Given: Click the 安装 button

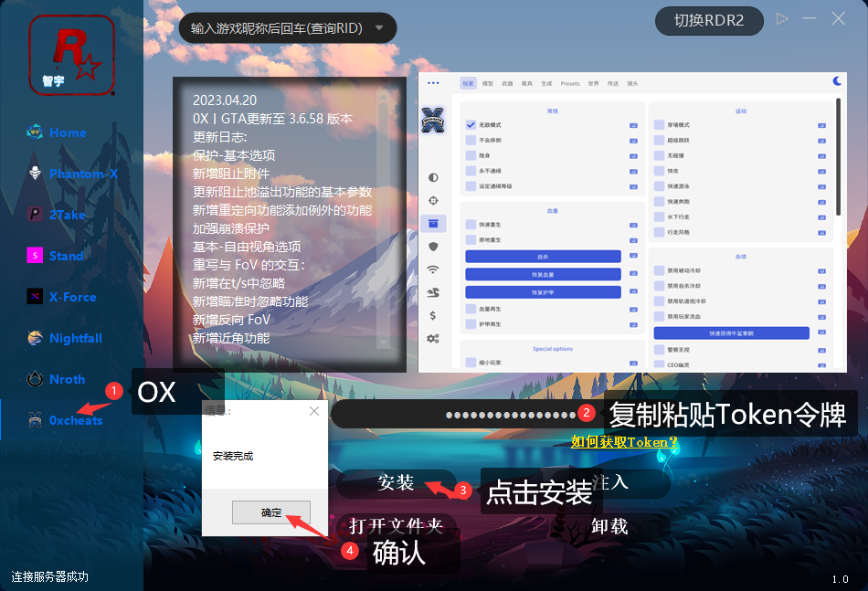Looking at the screenshot, I should tap(396, 482).
